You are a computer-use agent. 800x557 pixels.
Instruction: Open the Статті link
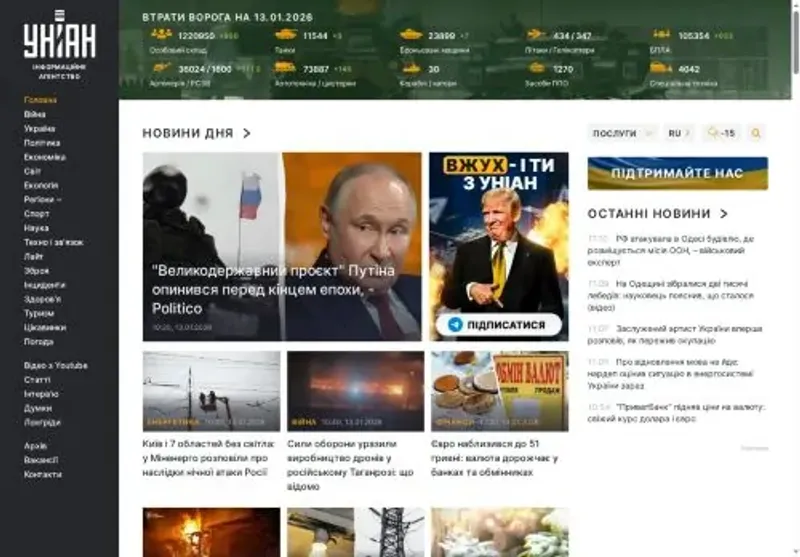click(37, 380)
